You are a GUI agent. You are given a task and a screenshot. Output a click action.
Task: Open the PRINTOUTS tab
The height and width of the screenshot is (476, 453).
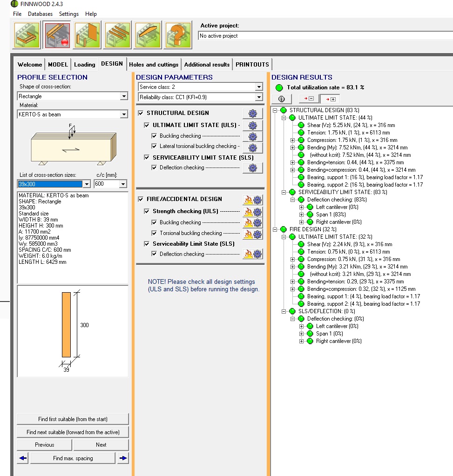[x=252, y=64]
